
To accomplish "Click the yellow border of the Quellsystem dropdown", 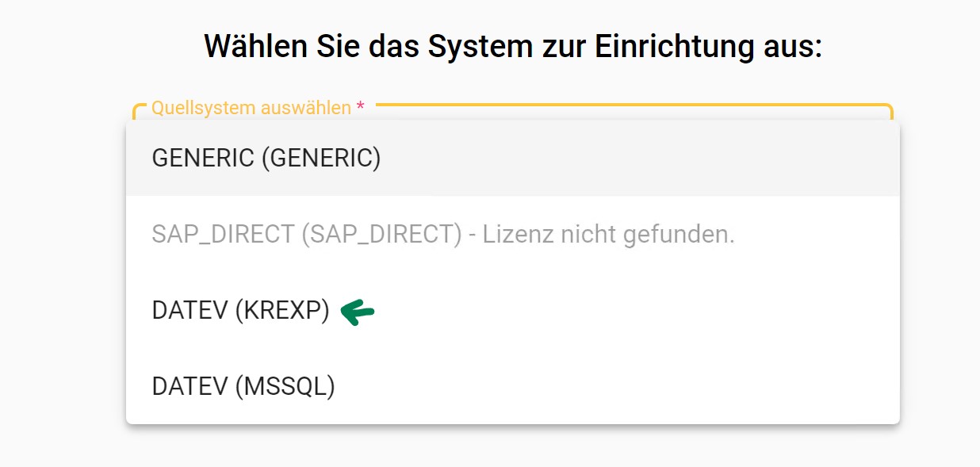I will point(634,105).
